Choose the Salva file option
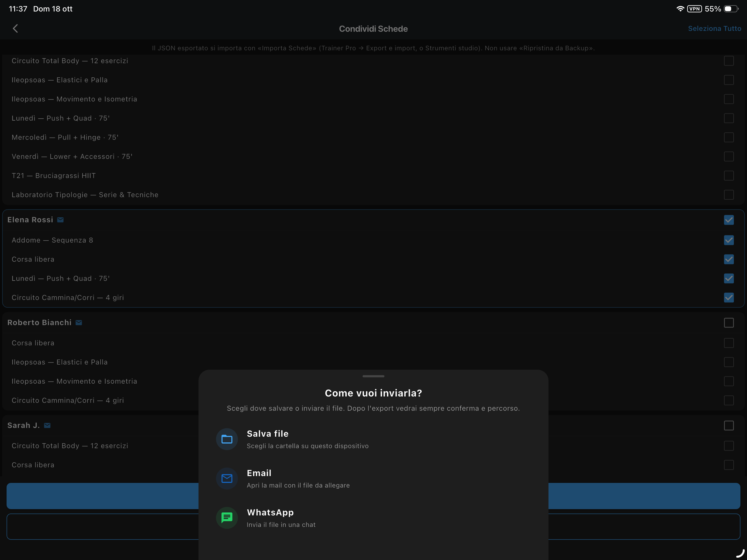The height and width of the screenshot is (560, 747). [x=373, y=439]
